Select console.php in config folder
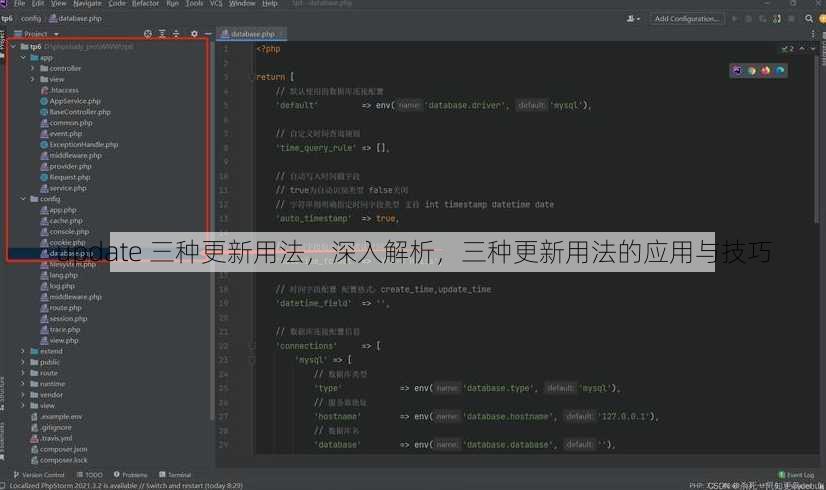This screenshot has height=490, width=826. (65, 231)
